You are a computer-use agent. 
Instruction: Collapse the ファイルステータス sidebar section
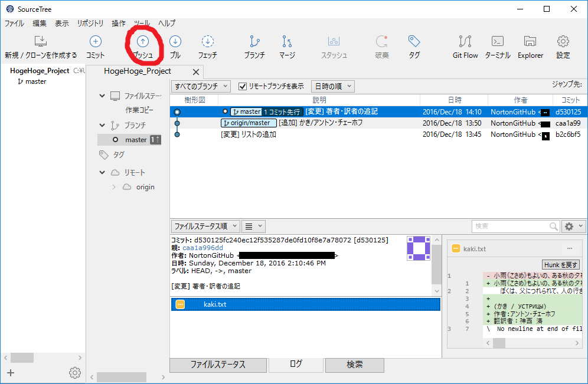pyautogui.click(x=102, y=96)
